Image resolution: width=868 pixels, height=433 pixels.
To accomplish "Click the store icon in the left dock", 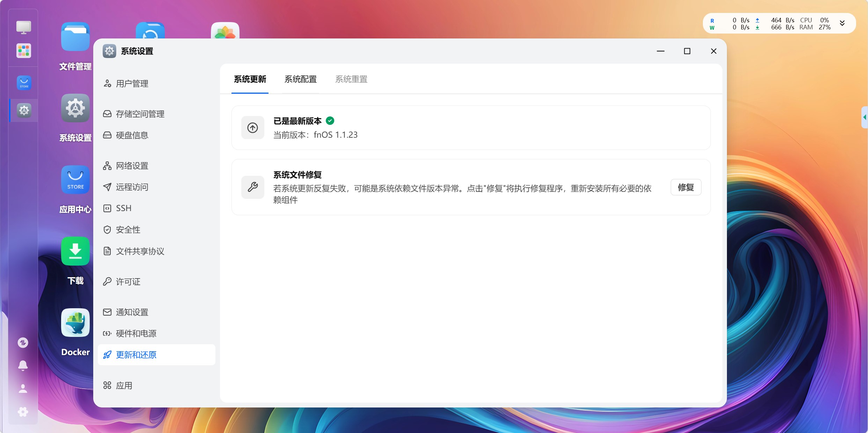I will pyautogui.click(x=23, y=83).
